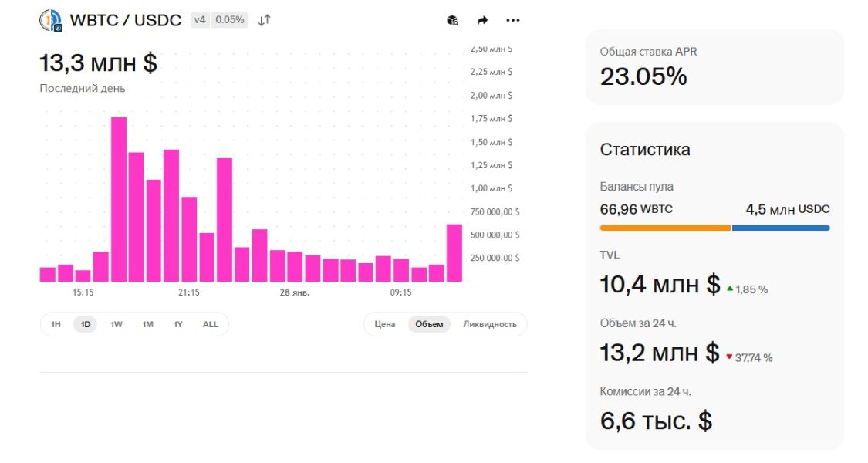Image resolution: width=868 pixels, height=463 pixels.
Task: Click the 23.05% APR value
Action: pyautogui.click(x=642, y=76)
